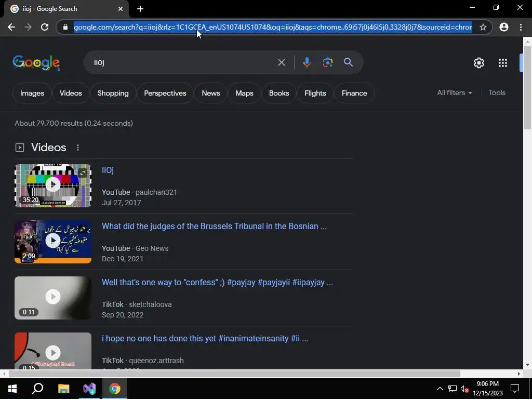Open Visual Studio from the taskbar
This screenshot has width=532, height=399.
(x=89, y=389)
